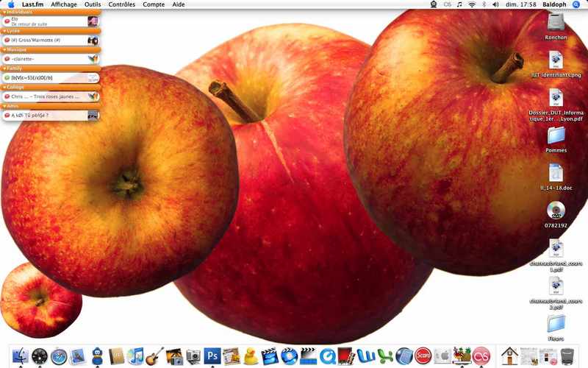Open Cyberduck yellow duck icon
The image size is (588, 368).
[251, 356]
